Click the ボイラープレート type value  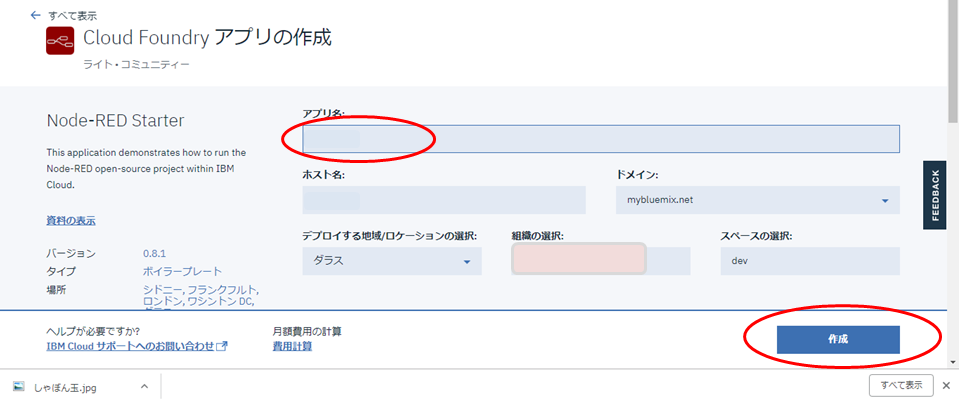tap(182, 272)
